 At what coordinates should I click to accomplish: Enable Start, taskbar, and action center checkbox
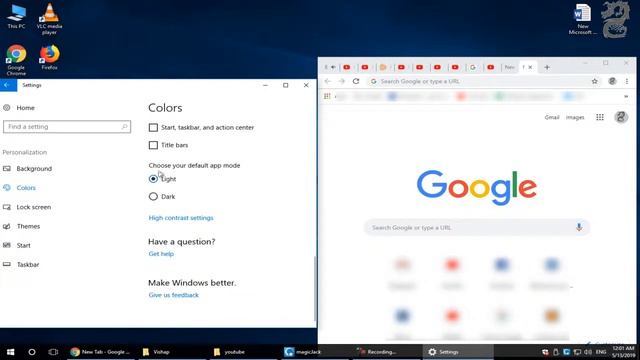point(153,127)
